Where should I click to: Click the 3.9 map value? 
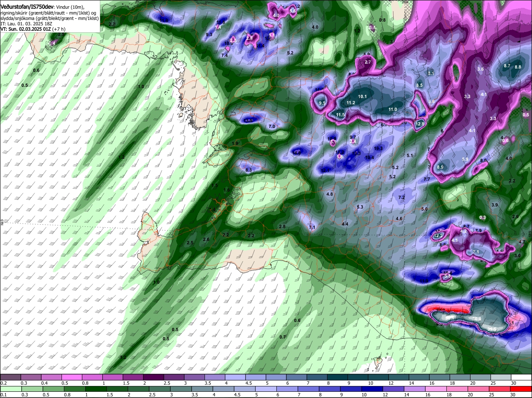point(495,205)
